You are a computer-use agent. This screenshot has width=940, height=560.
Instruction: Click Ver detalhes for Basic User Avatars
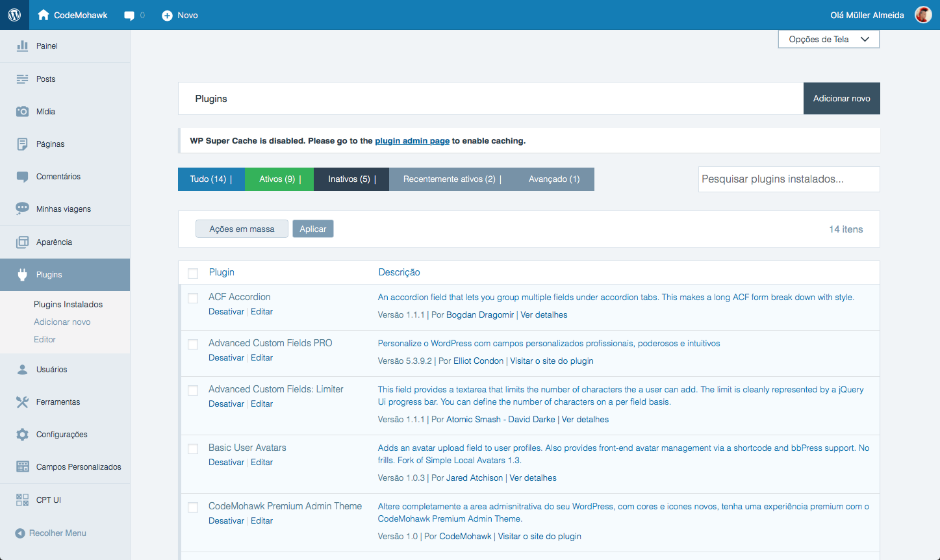point(533,478)
